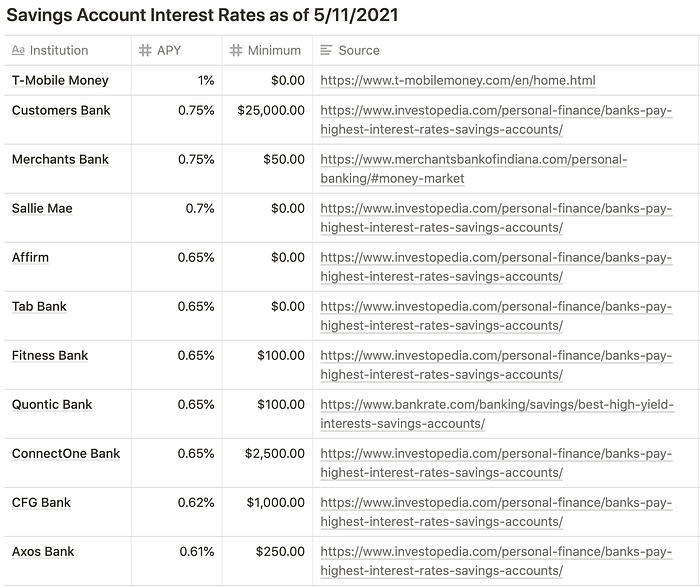The height and width of the screenshot is (587, 700).
Task: Open the Axos Bank source link
Action: pos(496,552)
